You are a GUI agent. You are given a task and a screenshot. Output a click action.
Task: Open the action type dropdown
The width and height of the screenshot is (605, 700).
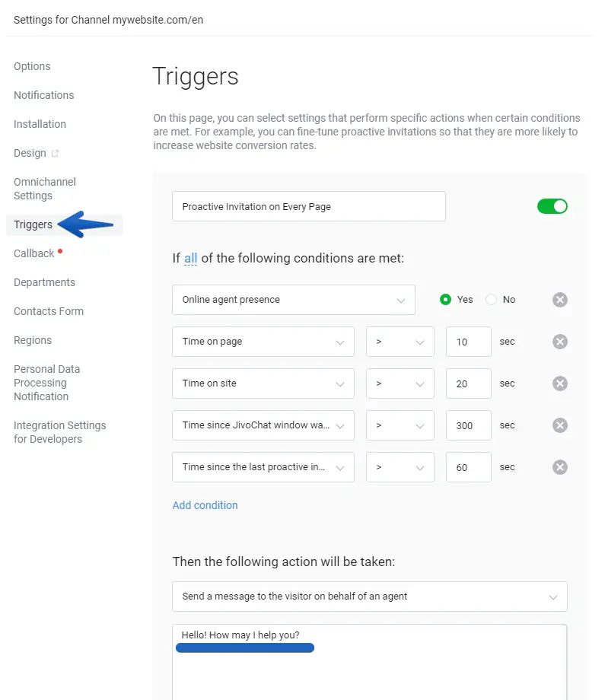[x=369, y=597]
